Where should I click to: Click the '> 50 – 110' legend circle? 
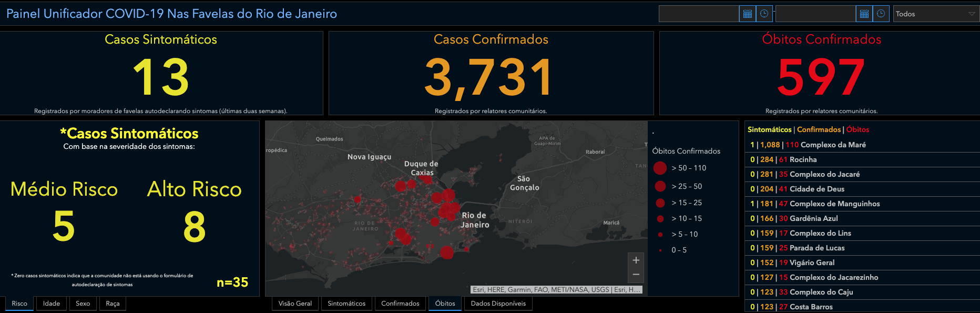[x=660, y=168]
